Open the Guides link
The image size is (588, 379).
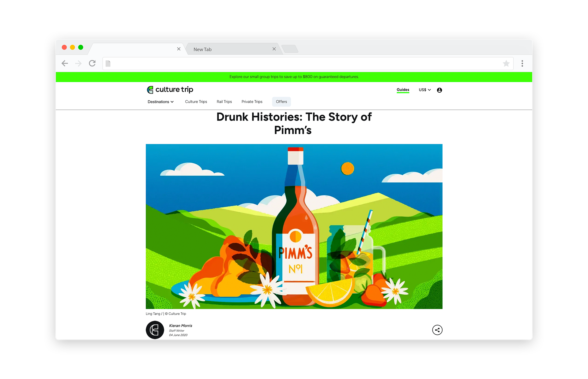[x=403, y=89]
